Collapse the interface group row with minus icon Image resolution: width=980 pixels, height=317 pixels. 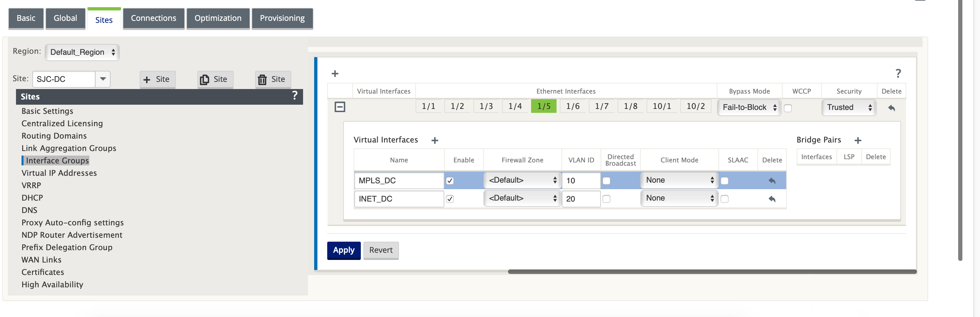tap(340, 107)
